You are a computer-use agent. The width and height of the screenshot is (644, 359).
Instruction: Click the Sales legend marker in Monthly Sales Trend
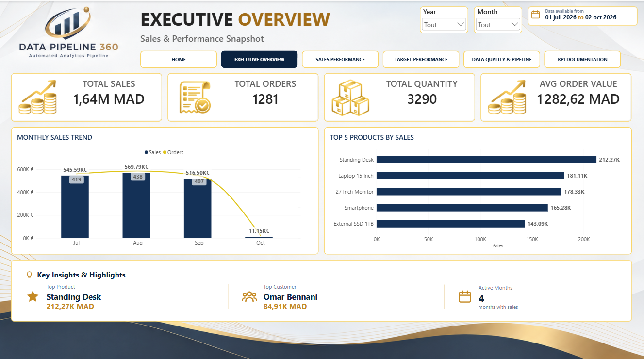point(146,152)
